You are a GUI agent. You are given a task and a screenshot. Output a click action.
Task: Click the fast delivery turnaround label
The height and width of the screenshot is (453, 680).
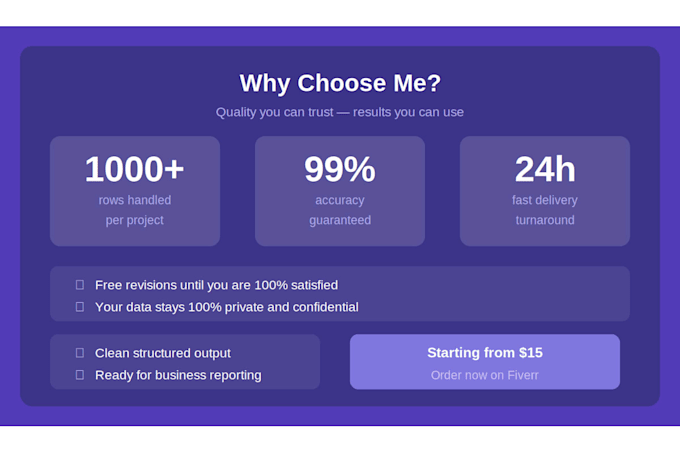pyautogui.click(x=545, y=210)
